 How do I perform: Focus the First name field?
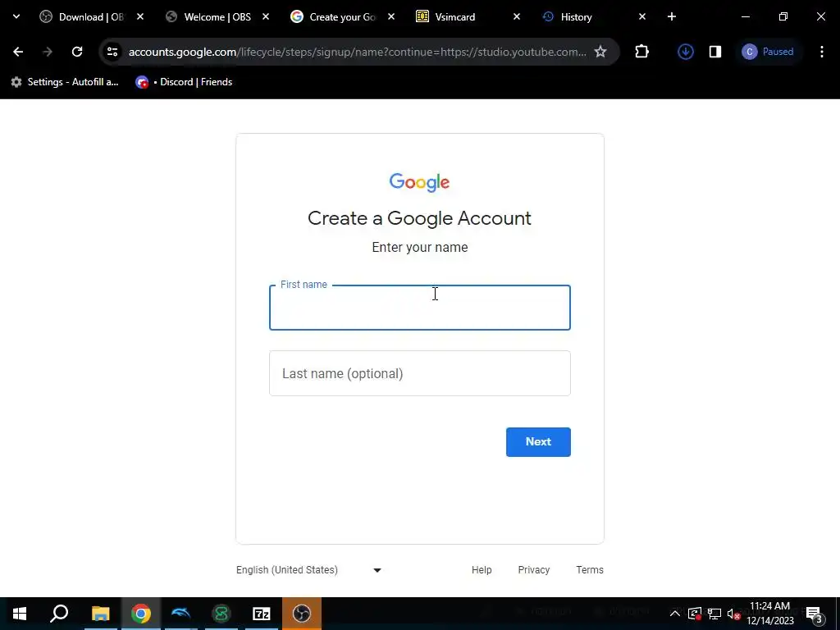pos(420,308)
